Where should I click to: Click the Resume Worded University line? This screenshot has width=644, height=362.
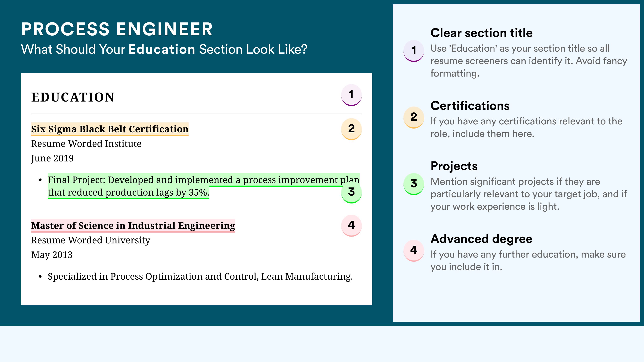tap(91, 240)
